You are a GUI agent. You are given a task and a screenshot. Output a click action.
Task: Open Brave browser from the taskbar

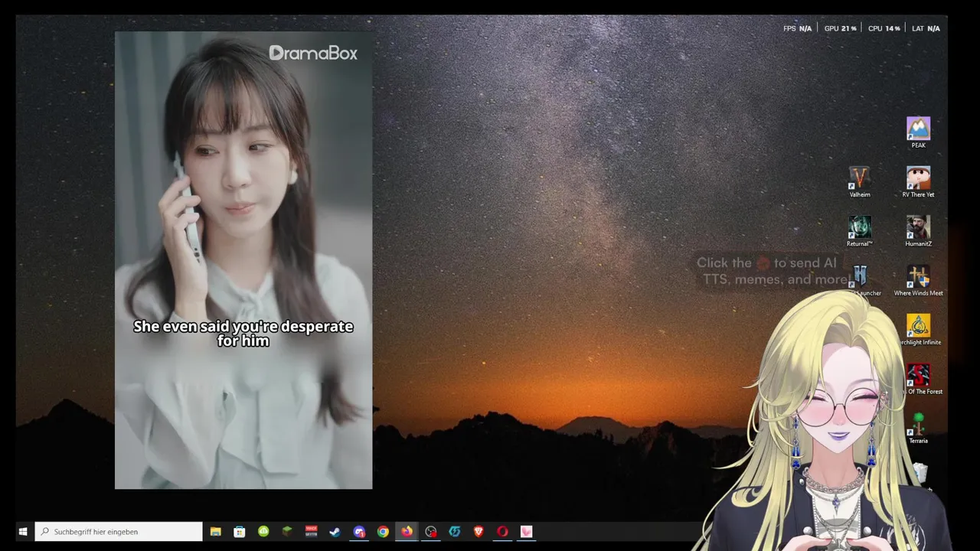tap(479, 532)
